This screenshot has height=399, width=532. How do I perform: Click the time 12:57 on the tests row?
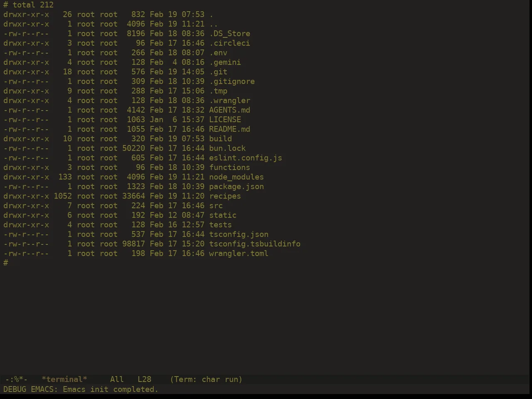[193, 225]
